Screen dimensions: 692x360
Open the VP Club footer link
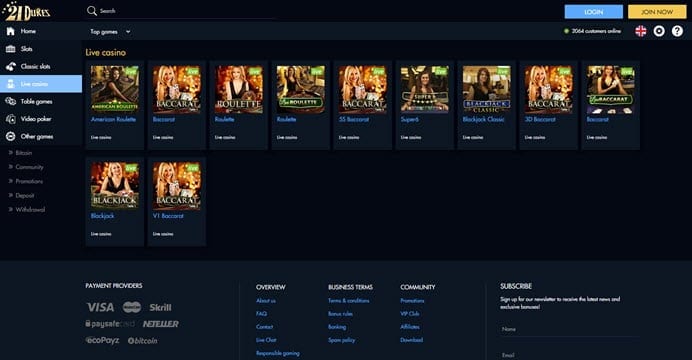coord(410,314)
